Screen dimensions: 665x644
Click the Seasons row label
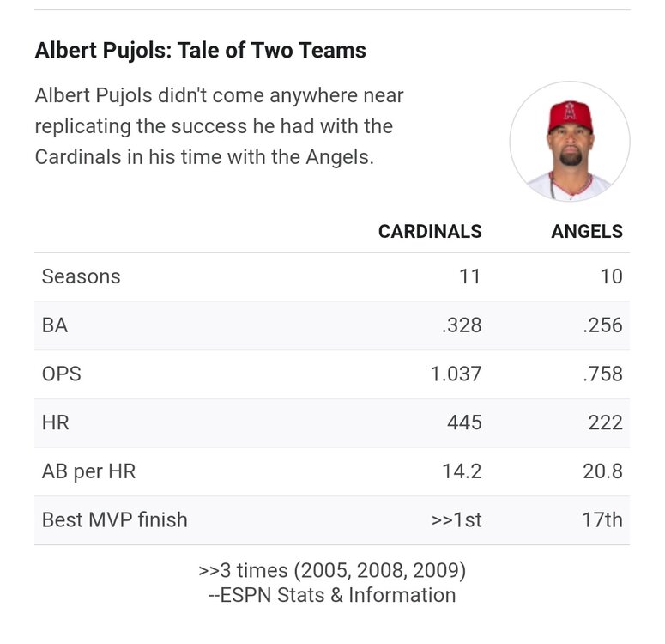(x=81, y=276)
